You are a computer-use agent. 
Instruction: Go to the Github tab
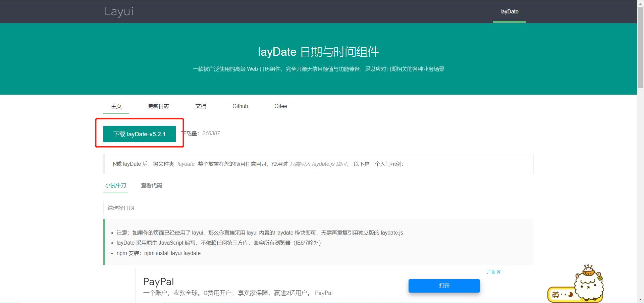click(x=240, y=106)
